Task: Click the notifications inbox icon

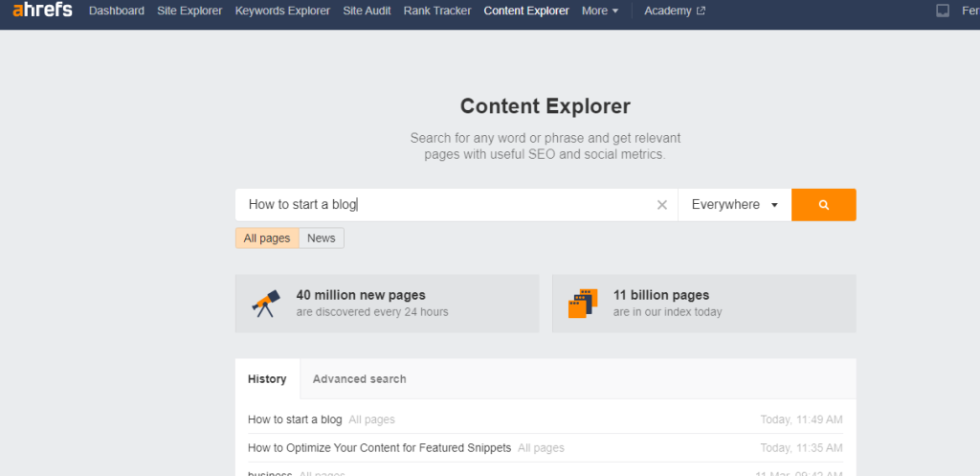Action: [943, 11]
